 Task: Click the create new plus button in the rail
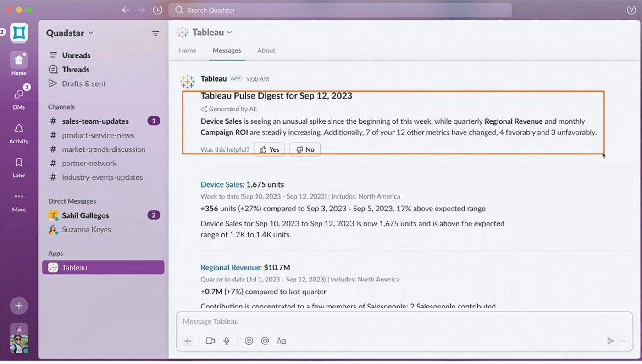19,306
